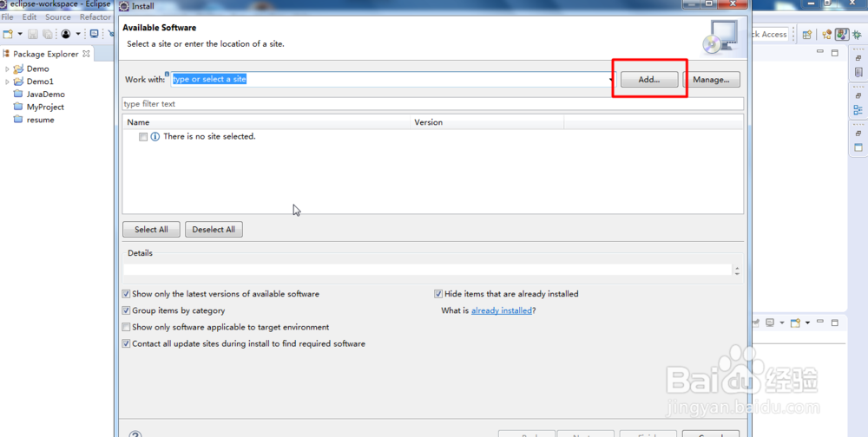Open the dropdown beside the round profile icon
868x437 pixels.
click(78, 35)
